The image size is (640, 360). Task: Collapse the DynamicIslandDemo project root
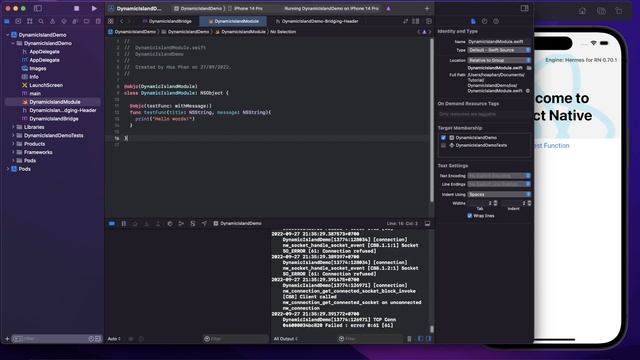[8, 35]
